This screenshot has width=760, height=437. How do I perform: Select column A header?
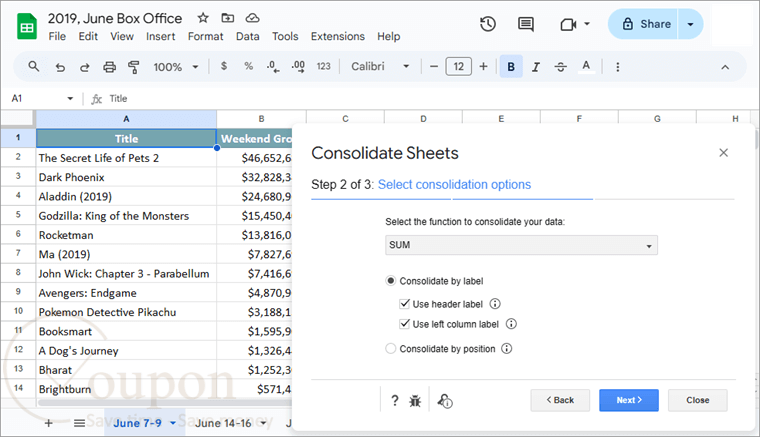pyautogui.click(x=126, y=119)
